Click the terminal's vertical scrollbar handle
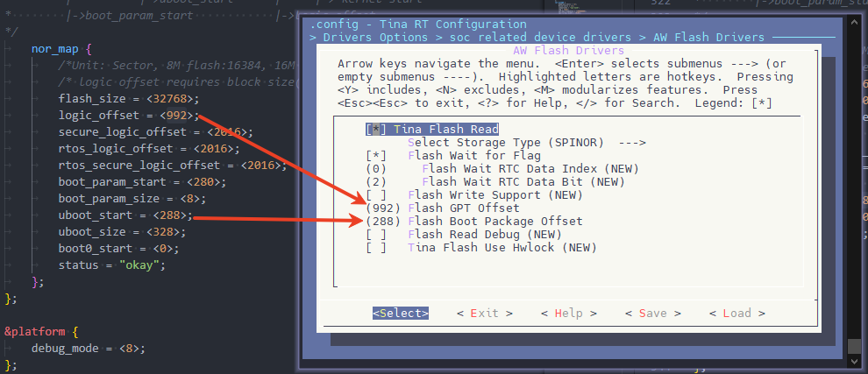This screenshot has height=374, width=868. (x=852, y=344)
